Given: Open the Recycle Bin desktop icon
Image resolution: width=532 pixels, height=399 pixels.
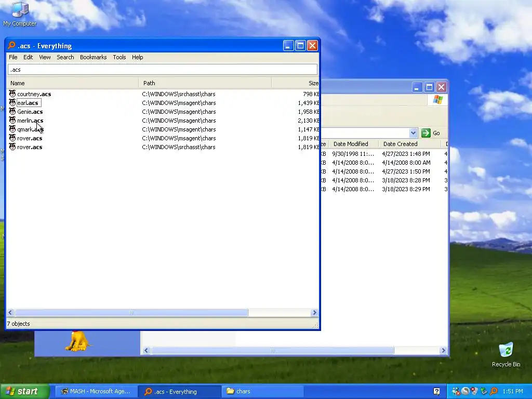Looking at the screenshot, I should click(x=506, y=354).
